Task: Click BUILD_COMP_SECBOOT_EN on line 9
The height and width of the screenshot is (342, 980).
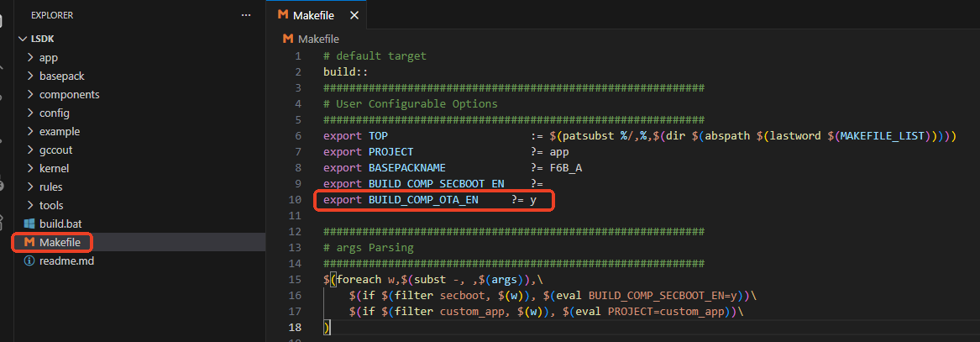Action: point(436,184)
